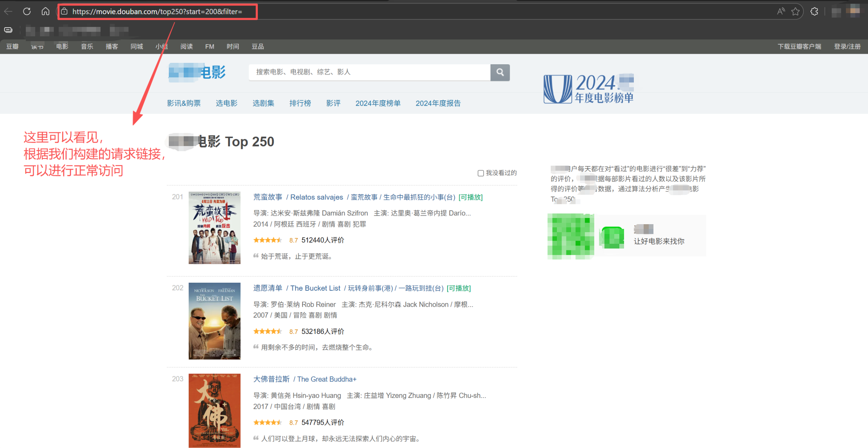Open the 荒蛮故事 movie title link
868x448 pixels.
point(268,197)
